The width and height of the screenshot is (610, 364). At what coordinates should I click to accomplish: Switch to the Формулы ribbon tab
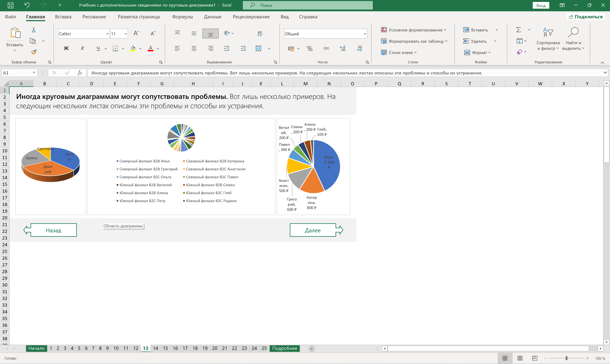tap(182, 17)
